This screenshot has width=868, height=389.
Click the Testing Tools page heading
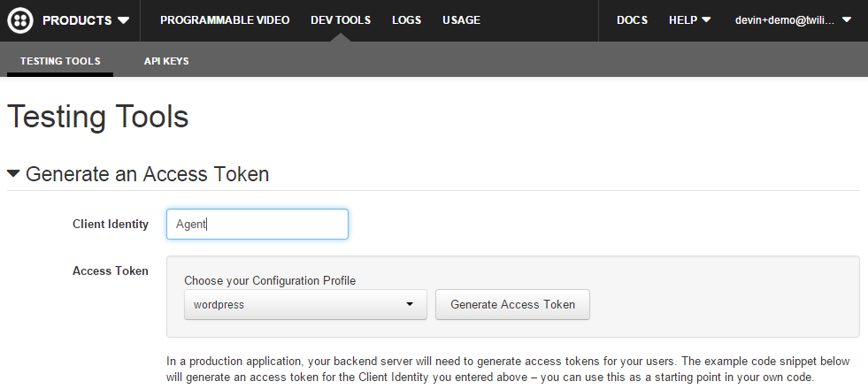98,117
